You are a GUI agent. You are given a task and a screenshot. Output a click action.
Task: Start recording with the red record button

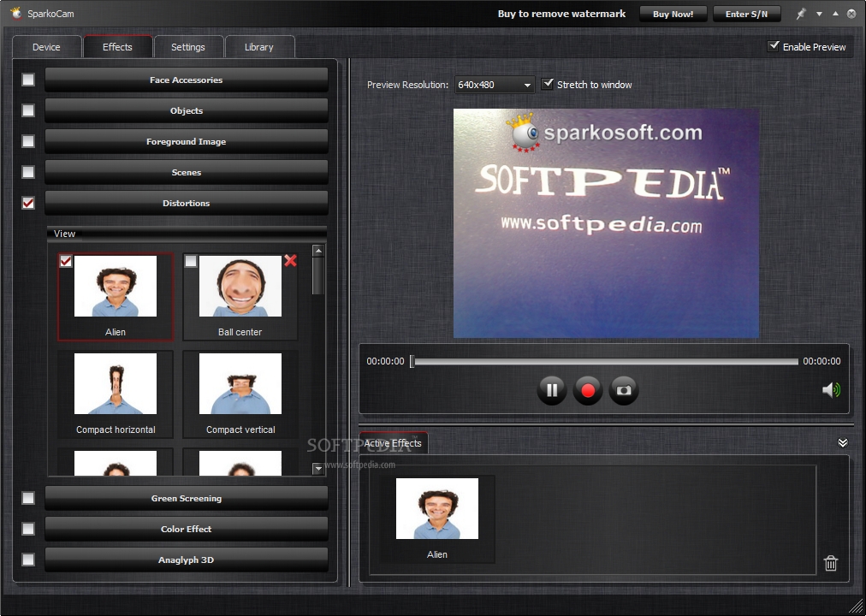[588, 390]
